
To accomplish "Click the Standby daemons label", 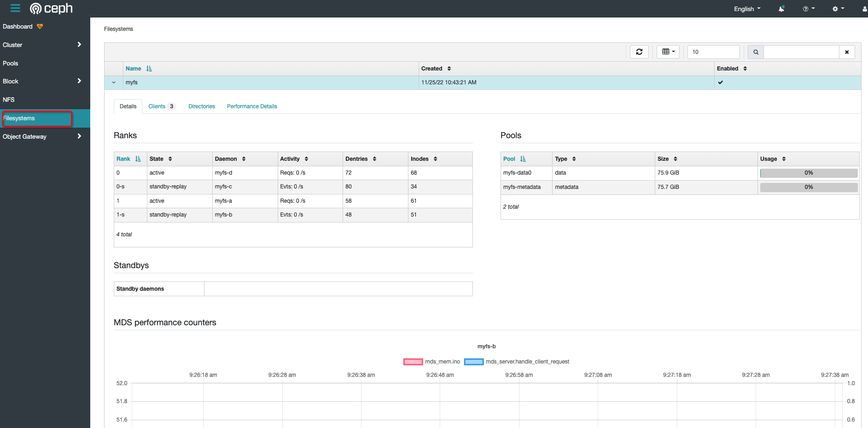I will (x=140, y=289).
